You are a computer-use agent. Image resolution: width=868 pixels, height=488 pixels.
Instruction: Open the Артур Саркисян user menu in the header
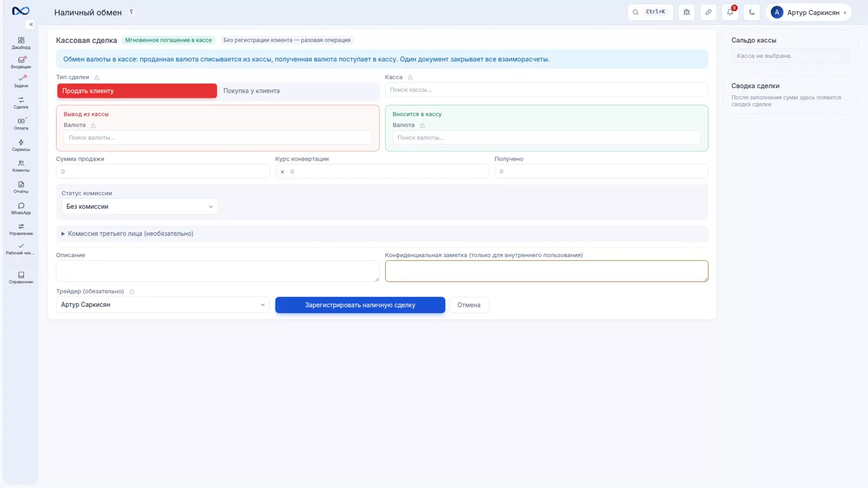pyautogui.click(x=808, y=12)
